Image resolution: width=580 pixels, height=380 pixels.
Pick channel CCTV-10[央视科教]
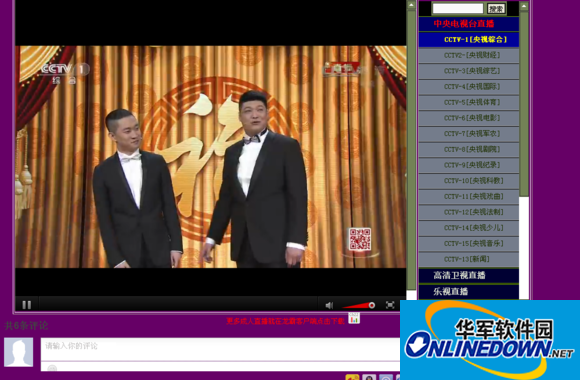click(x=469, y=181)
